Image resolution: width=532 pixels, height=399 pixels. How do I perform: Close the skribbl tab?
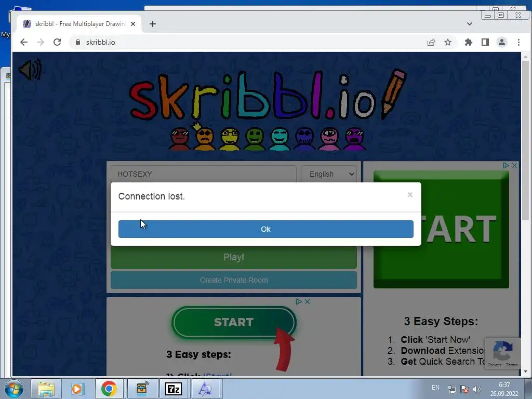click(133, 24)
